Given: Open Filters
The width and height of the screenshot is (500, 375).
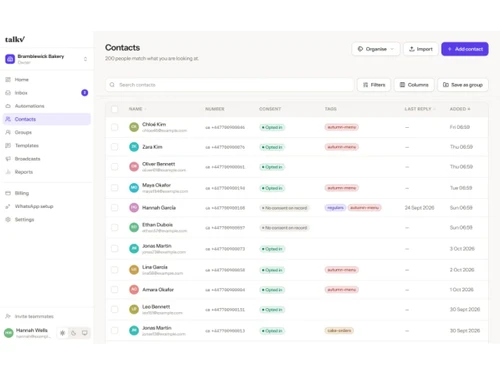Looking at the screenshot, I should (374, 85).
